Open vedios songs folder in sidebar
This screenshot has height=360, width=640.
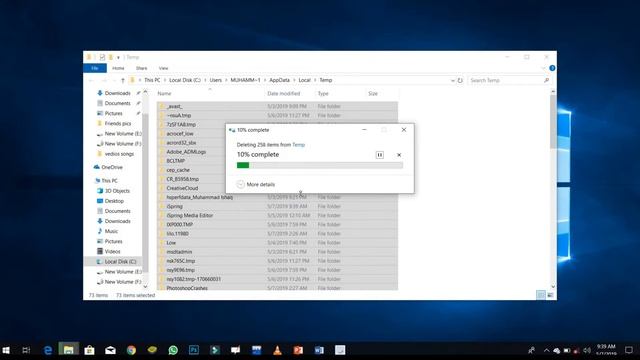(x=119, y=154)
